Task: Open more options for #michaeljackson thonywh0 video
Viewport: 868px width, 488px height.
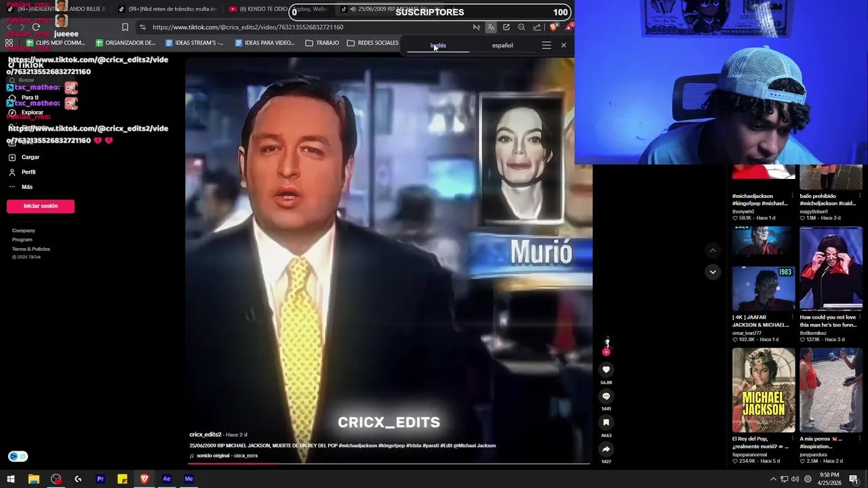Action: pos(793,197)
